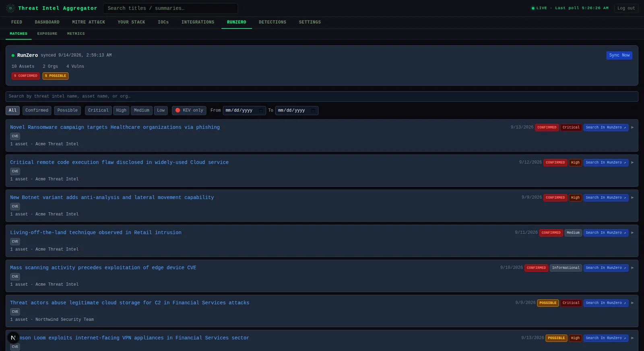Filter matches by Confirmed status
The height and width of the screenshot is (351, 644).
(x=37, y=111)
